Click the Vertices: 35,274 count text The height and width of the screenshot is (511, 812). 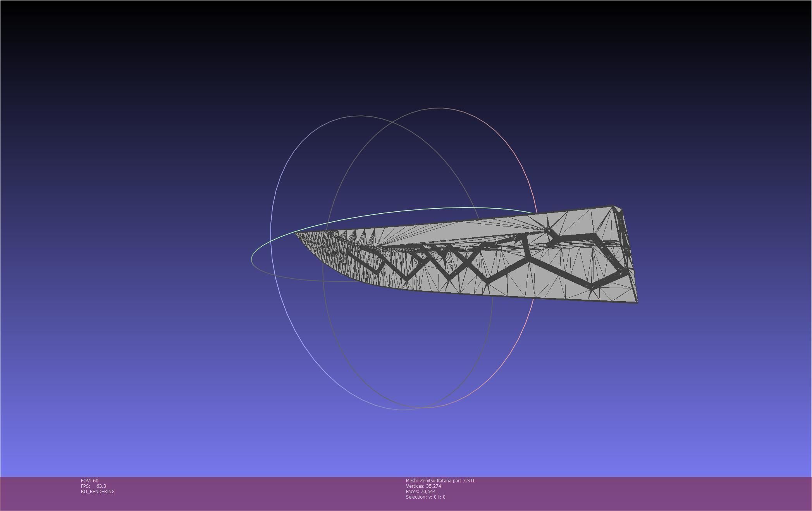tap(423, 486)
